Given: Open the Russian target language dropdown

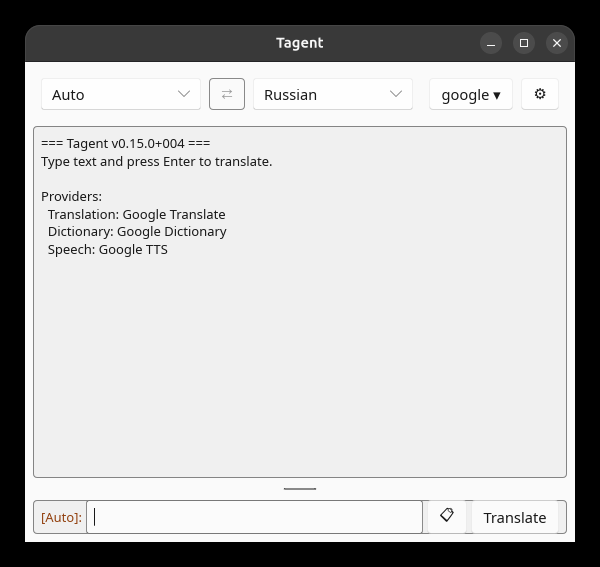Looking at the screenshot, I should (x=333, y=94).
